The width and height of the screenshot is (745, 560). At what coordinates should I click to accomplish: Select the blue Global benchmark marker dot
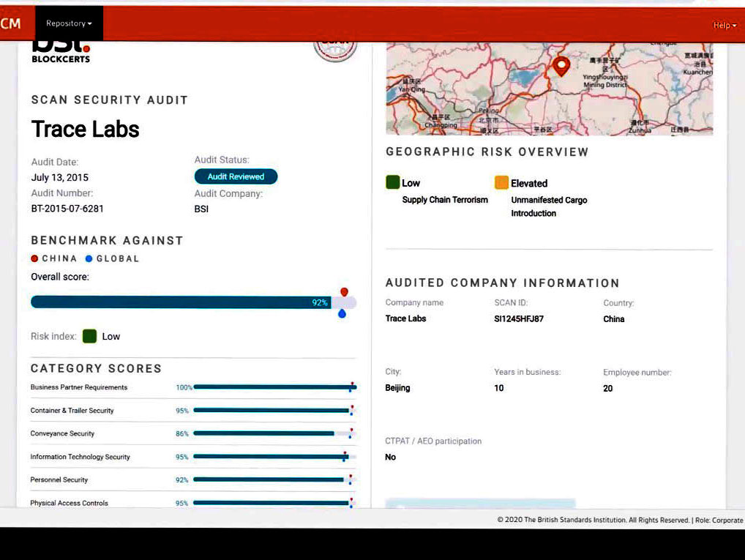pyautogui.click(x=342, y=313)
